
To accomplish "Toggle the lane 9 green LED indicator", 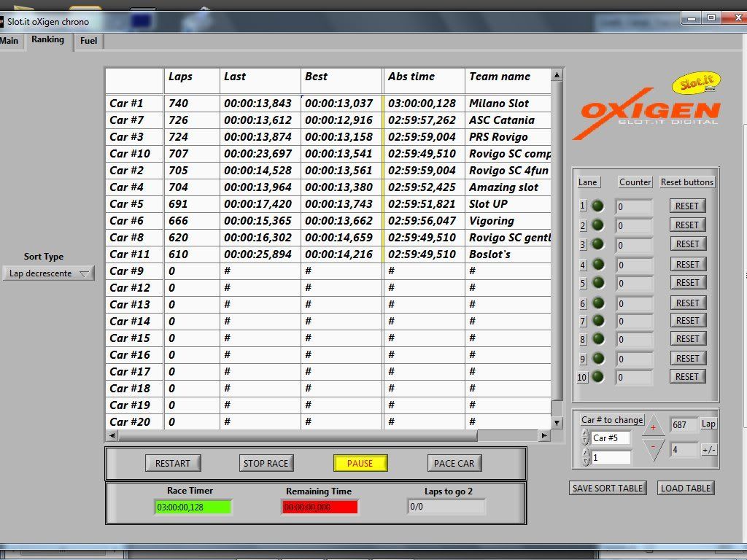I will pos(597,359).
